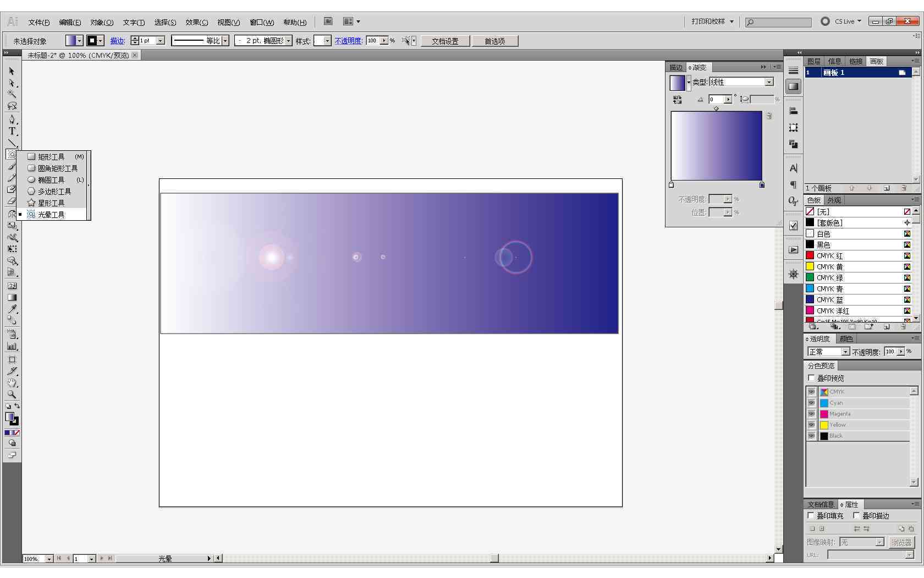Toggle visibility eye for Yellow separation
This screenshot has width=924, height=578.
click(812, 424)
